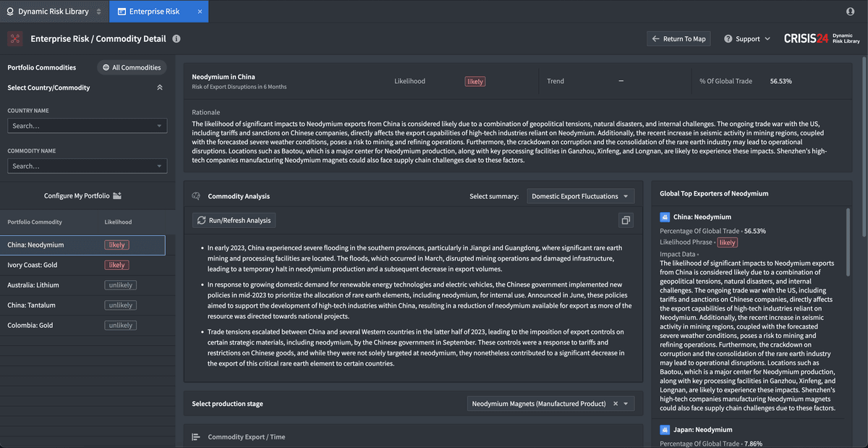Open the Domestic Export Fluctuations summary dropdown
This screenshot has width=868, height=448.
click(x=581, y=196)
